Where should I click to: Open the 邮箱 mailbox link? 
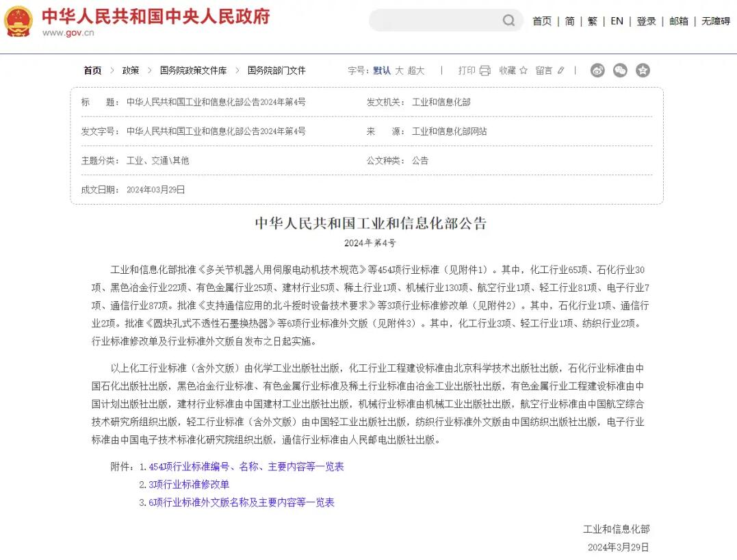pos(679,21)
